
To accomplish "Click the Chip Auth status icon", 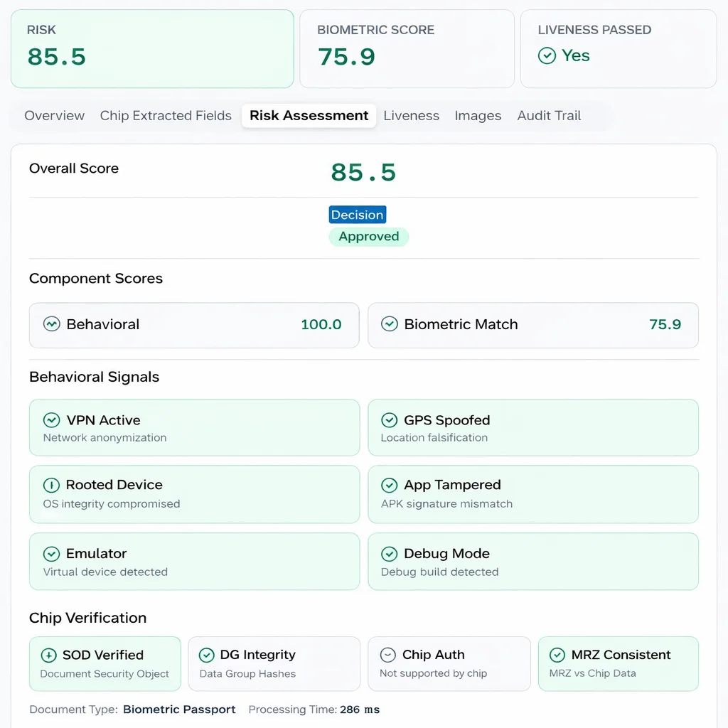I will (x=387, y=655).
